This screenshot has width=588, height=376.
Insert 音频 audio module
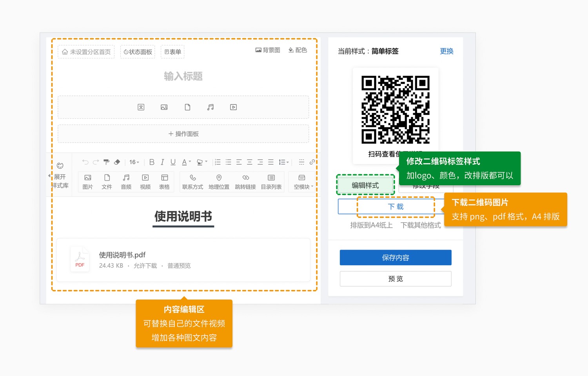[126, 182]
